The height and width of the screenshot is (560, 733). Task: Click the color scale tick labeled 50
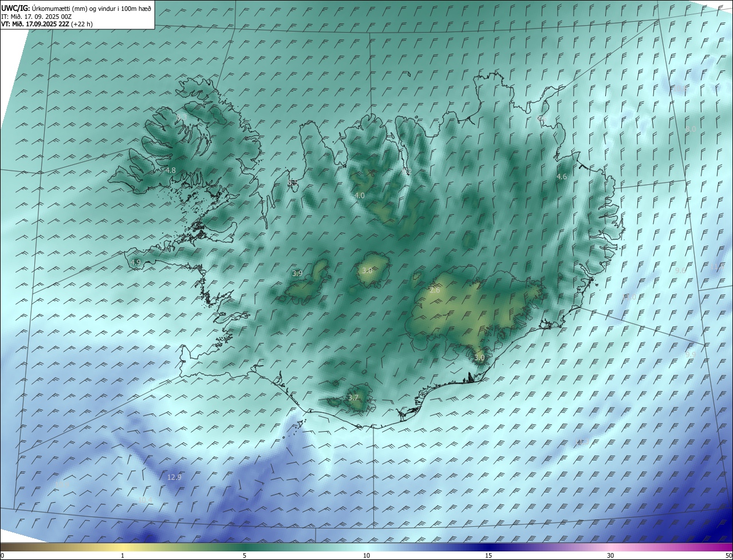[728, 555]
